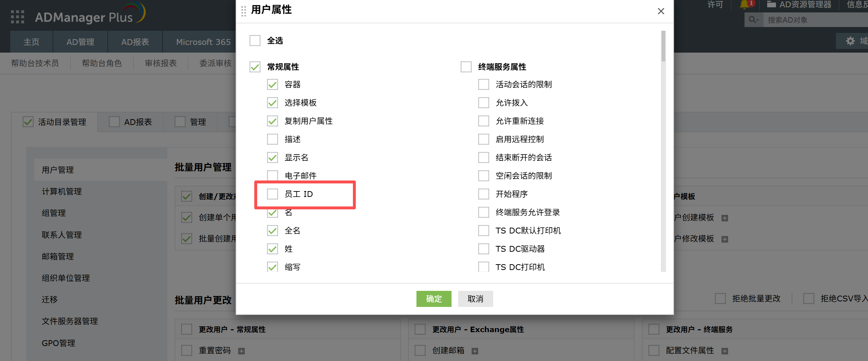Close the user attributes dialog
868x361 pixels.
661,11
